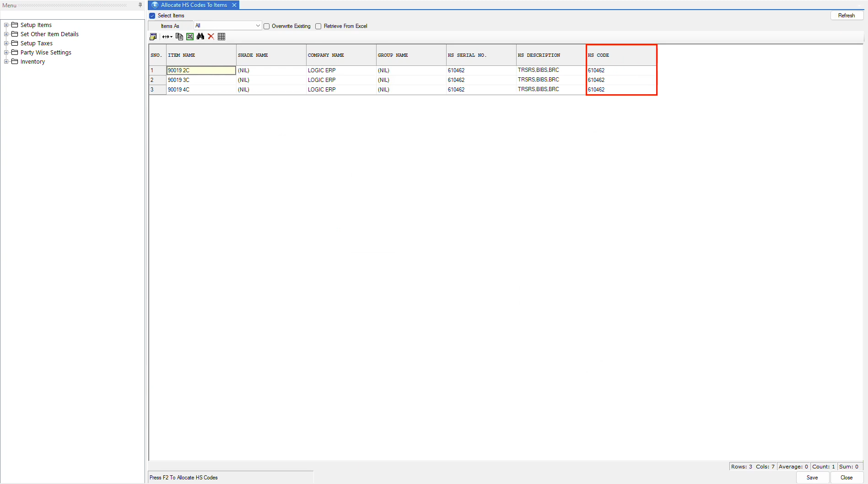This screenshot has width=868, height=484.
Task: Click the copy documents icon
Action: [x=179, y=37]
